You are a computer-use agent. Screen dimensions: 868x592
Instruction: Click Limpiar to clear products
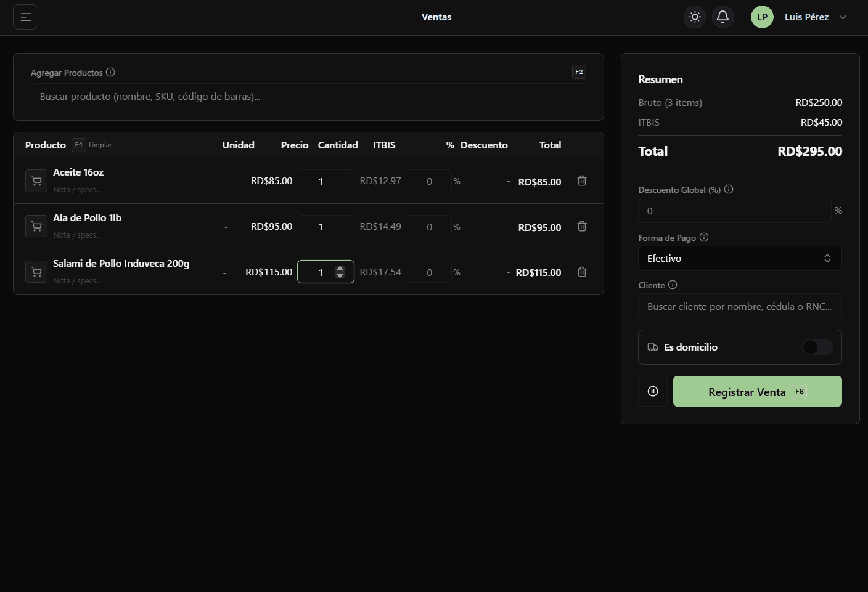[100, 145]
